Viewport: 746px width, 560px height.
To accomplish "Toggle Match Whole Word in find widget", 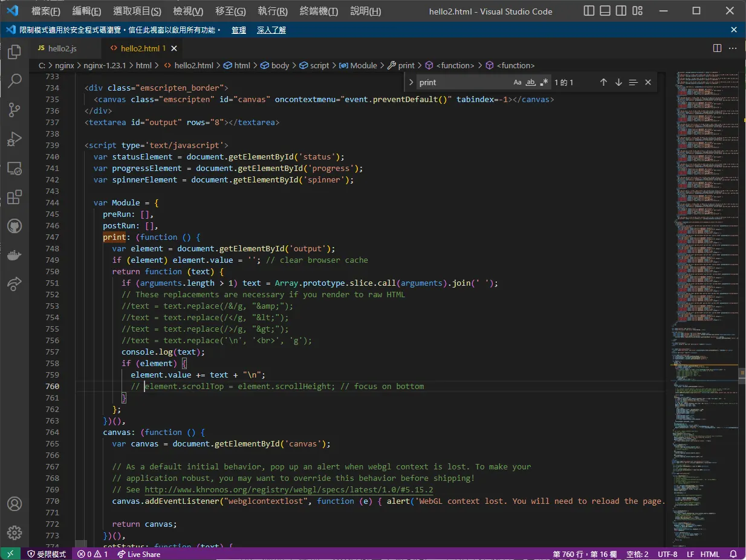I will (531, 82).
